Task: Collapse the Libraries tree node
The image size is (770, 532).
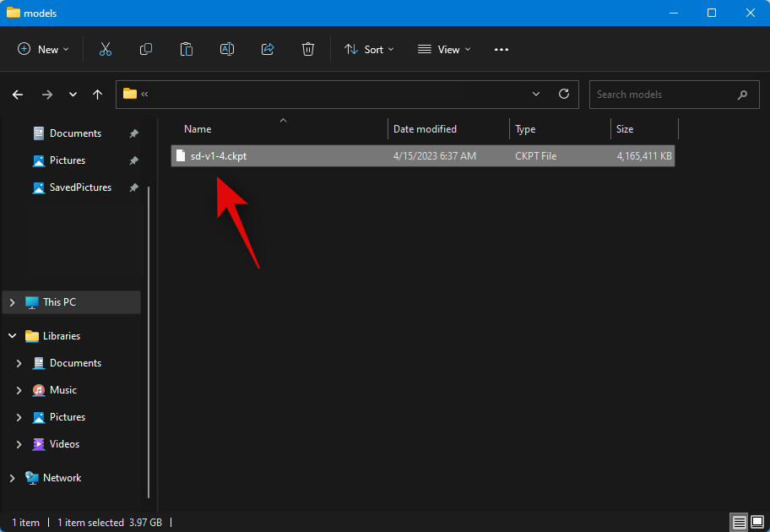Action: pos(13,336)
